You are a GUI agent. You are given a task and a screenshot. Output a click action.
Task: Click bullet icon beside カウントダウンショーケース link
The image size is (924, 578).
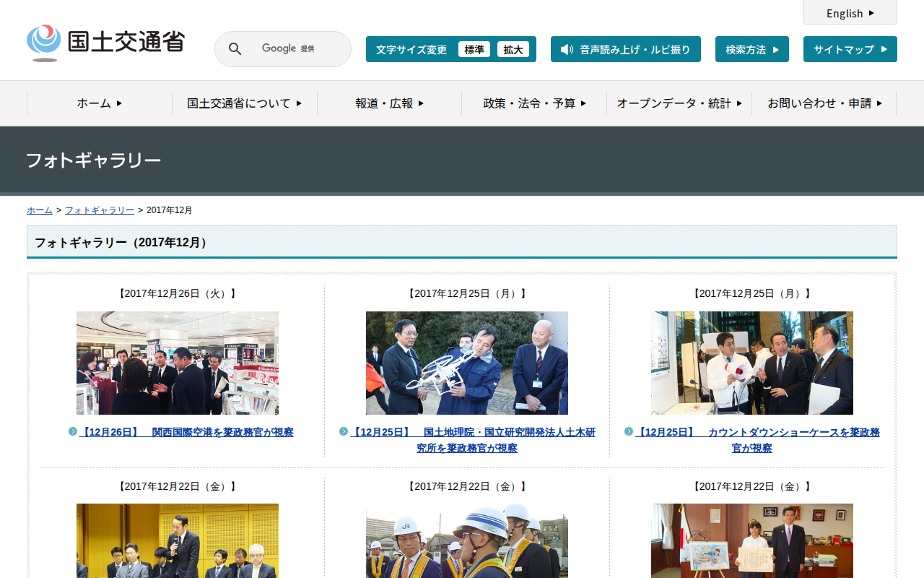click(x=629, y=431)
